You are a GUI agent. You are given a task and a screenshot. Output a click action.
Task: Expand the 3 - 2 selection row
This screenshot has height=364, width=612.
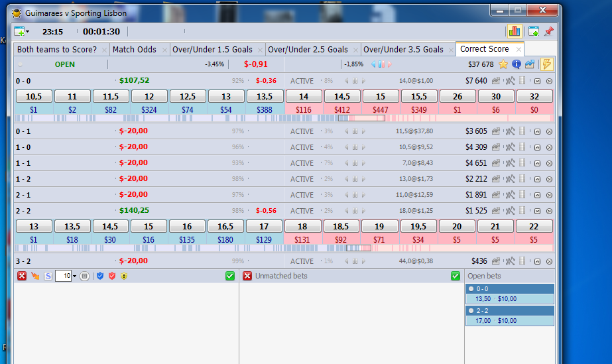(538, 261)
